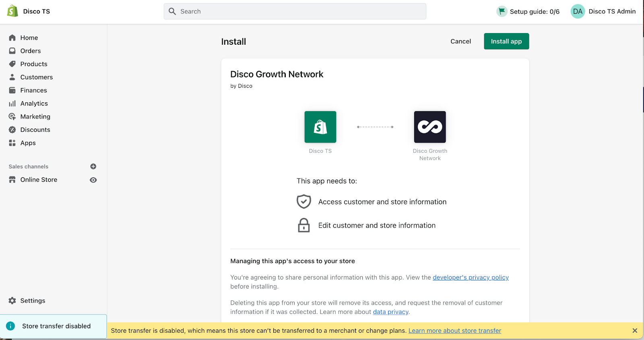This screenshot has height=340, width=644.
Task: Click "Access customer and store information" text
Action: tap(382, 202)
